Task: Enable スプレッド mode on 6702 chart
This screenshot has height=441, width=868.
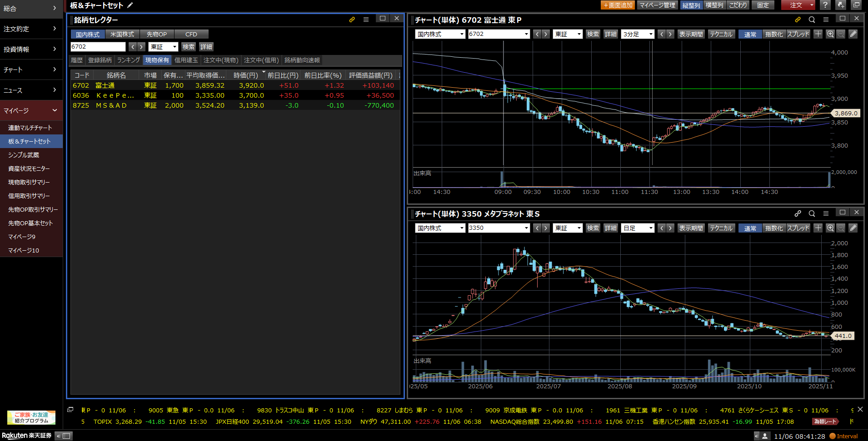Action: [x=798, y=34]
